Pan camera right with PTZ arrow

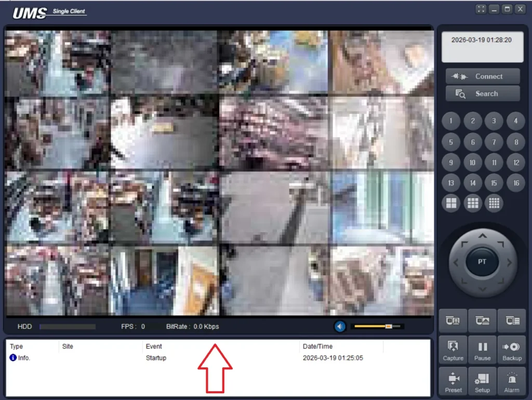pos(509,262)
